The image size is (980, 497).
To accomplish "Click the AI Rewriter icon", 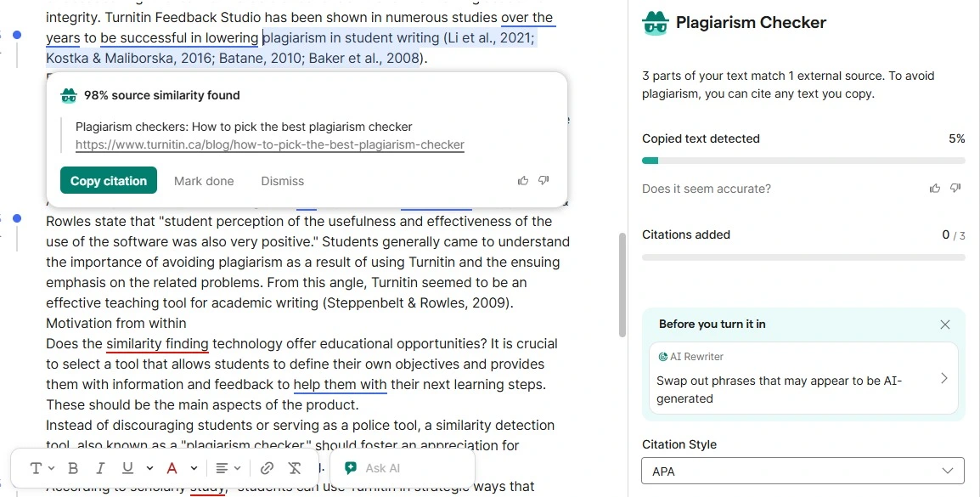I will pyautogui.click(x=662, y=357).
